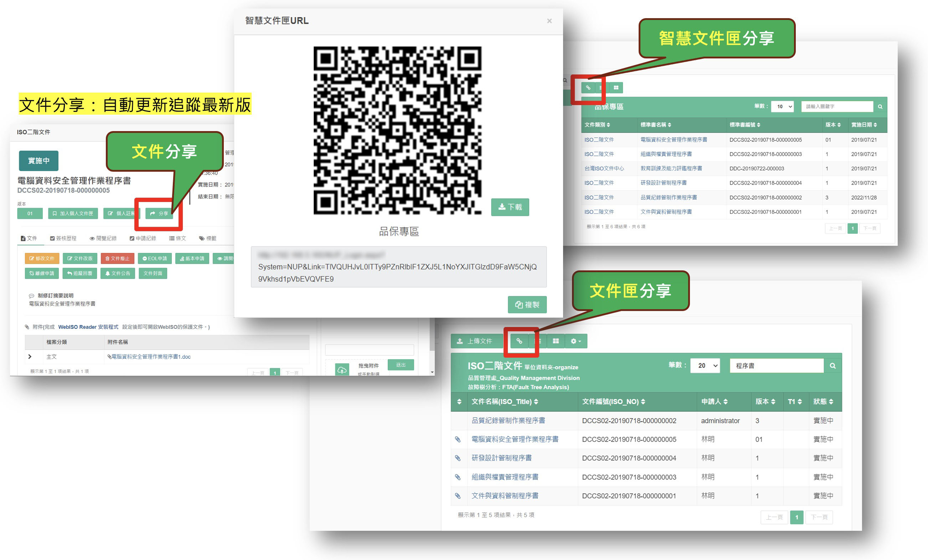
Task: Switch to grid view beside 上傳文件
Action: coord(556,341)
